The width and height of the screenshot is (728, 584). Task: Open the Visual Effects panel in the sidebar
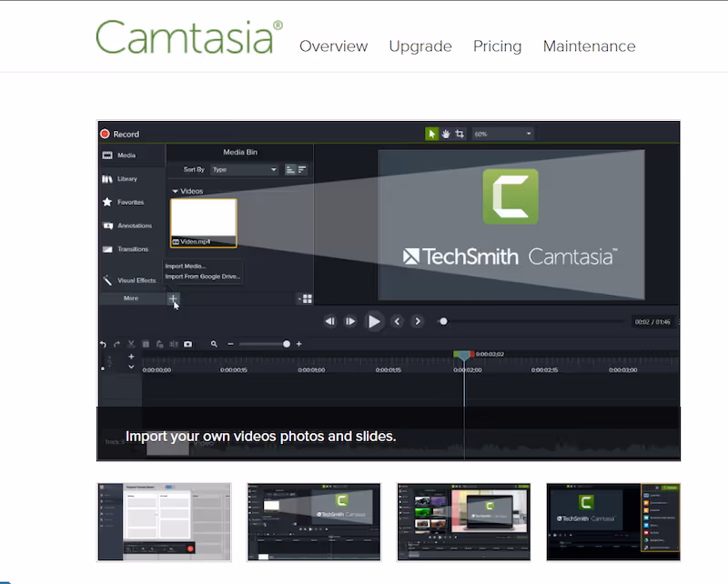pyautogui.click(x=132, y=280)
